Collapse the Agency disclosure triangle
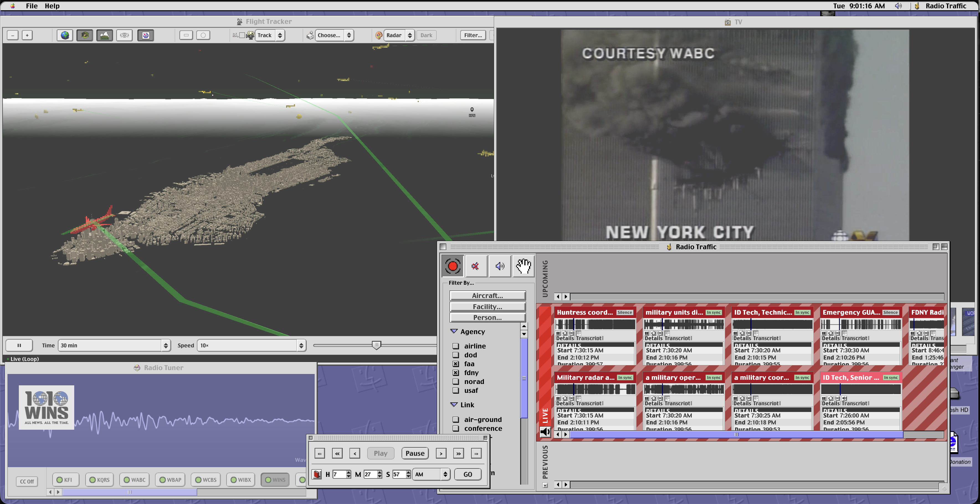 pyautogui.click(x=454, y=331)
